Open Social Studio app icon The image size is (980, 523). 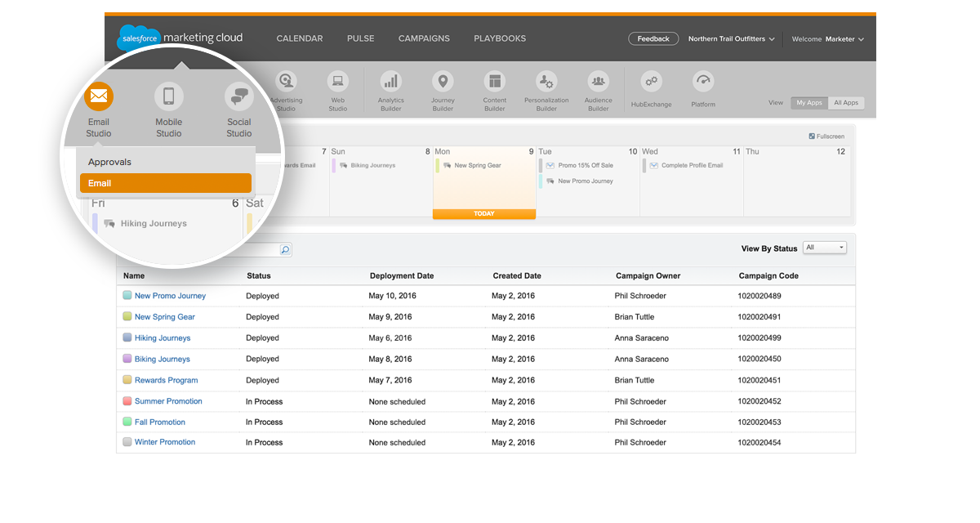point(239,97)
